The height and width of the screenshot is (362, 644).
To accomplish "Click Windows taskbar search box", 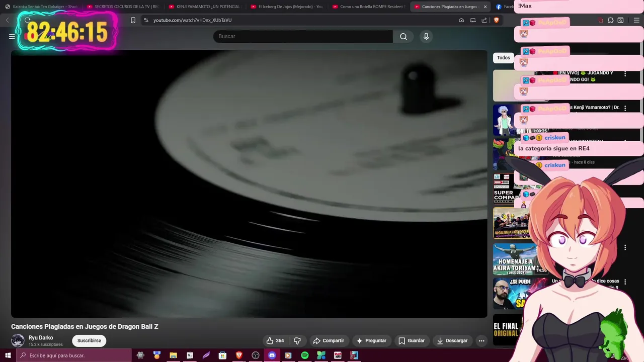I will coord(73,355).
